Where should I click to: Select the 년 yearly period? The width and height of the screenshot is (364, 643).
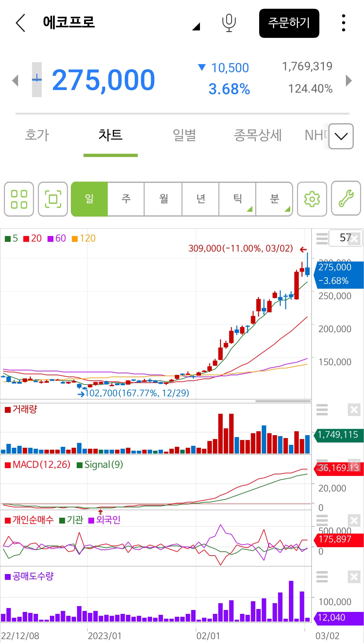(201, 199)
